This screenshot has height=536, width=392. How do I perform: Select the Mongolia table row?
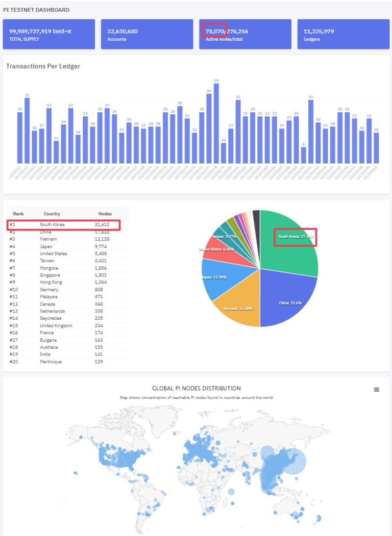click(68, 268)
